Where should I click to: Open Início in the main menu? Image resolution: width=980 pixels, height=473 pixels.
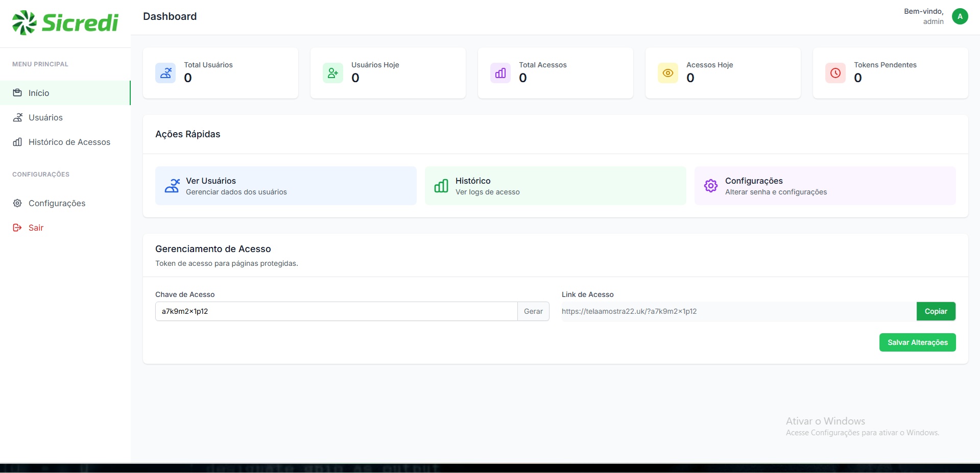tap(39, 93)
